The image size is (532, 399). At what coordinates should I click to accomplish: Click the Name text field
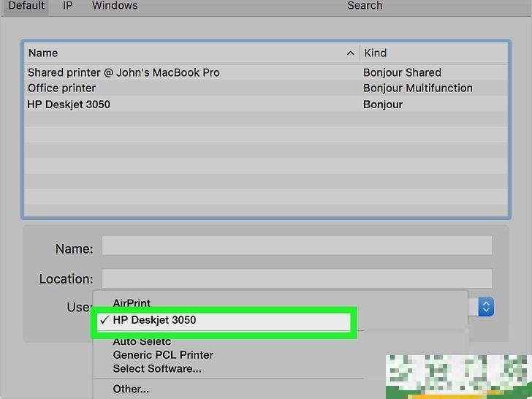click(296, 246)
